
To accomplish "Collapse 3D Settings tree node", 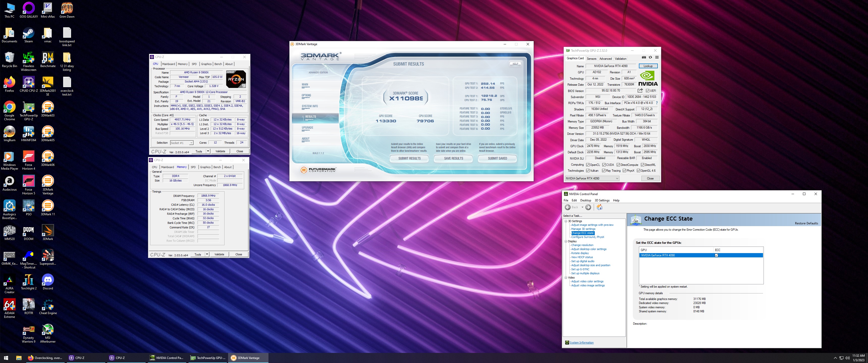I will 566,221.
